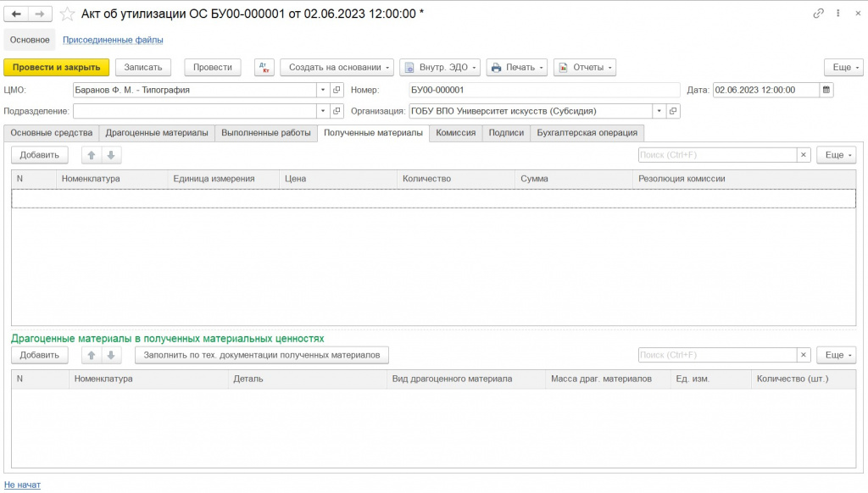Clear the upper table search field
868x493 pixels.
[804, 155]
